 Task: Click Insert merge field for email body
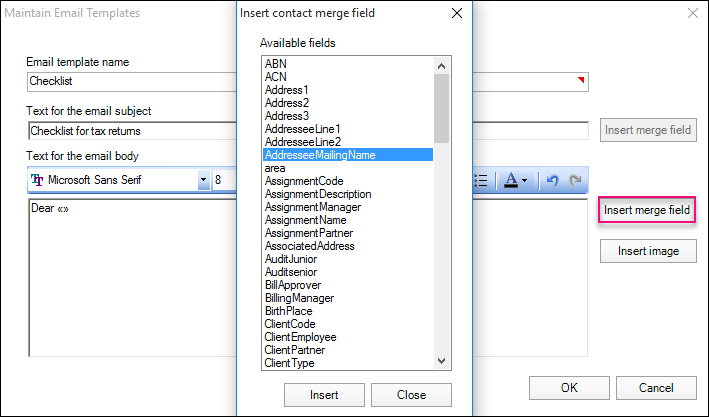coord(648,210)
